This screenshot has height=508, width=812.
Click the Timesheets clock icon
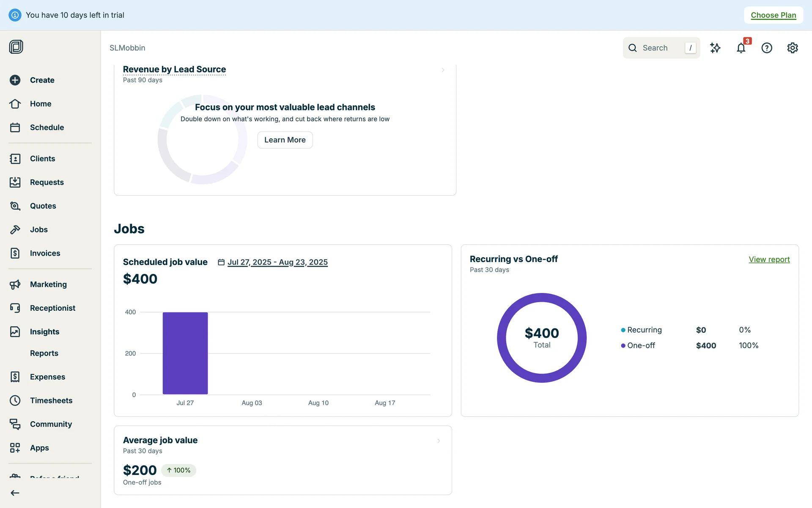click(x=15, y=400)
